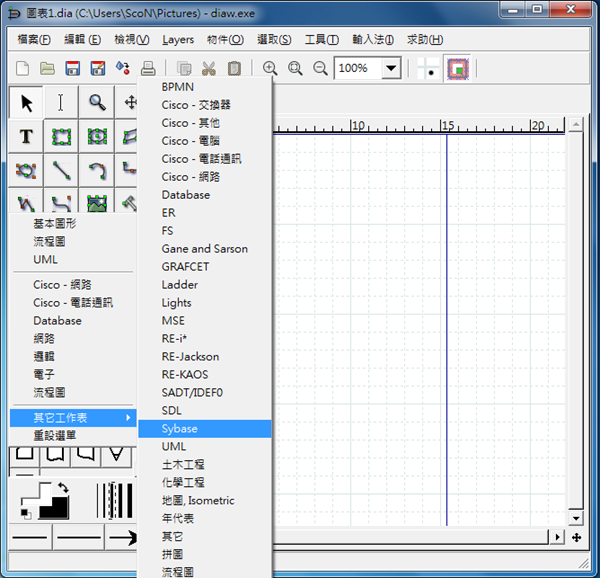The width and height of the screenshot is (600, 578).
Task: Select the text edit cursor tool
Action: coord(61,102)
